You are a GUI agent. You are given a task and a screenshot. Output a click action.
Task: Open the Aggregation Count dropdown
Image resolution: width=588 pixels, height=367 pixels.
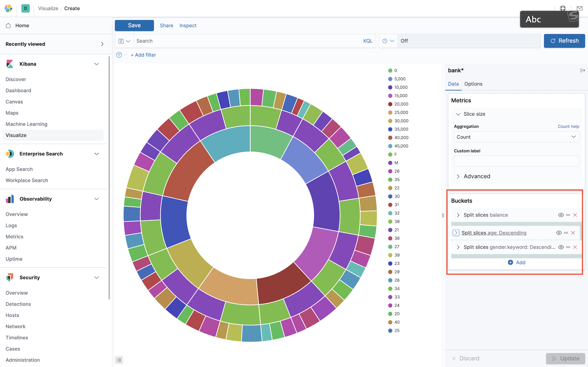click(516, 137)
